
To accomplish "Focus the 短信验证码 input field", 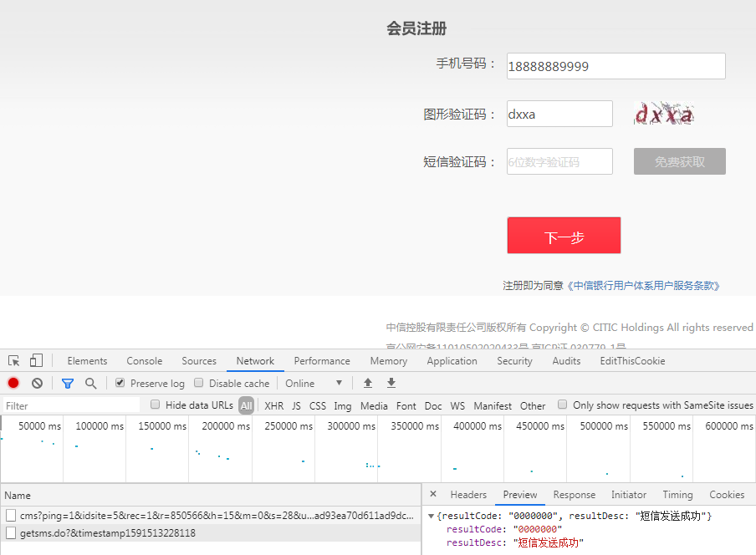I will (559, 161).
